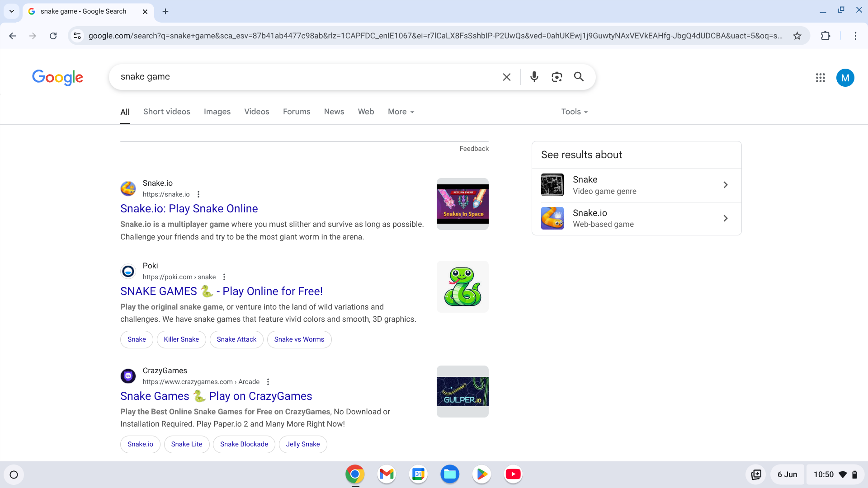This screenshot has width=868, height=488.
Task: Reload the current page
Action: (x=53, y=36)
